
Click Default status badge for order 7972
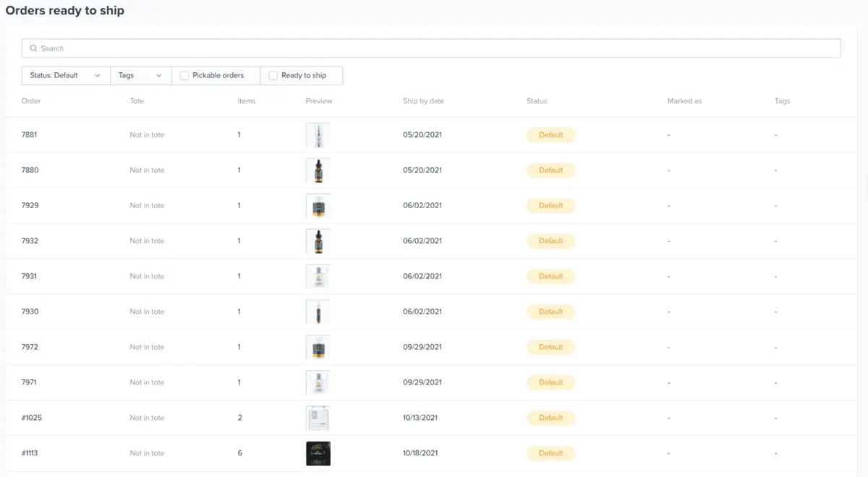[550, 348]
